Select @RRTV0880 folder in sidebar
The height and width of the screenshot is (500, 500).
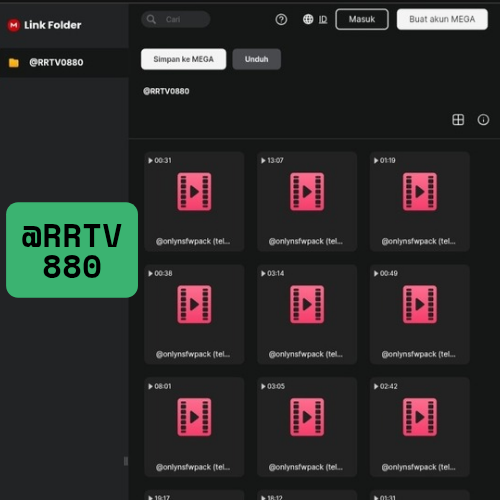coord(64,63)
